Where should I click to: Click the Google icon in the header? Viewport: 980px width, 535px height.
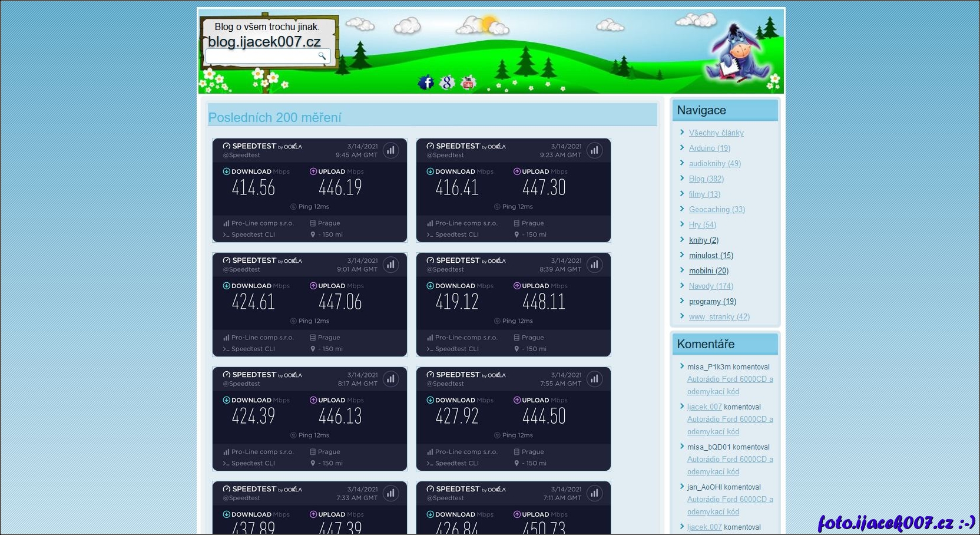(x=448, y=82)
